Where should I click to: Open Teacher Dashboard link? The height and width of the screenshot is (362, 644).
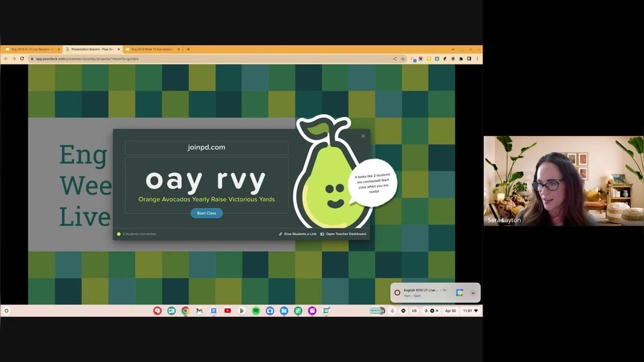[343, 234]
